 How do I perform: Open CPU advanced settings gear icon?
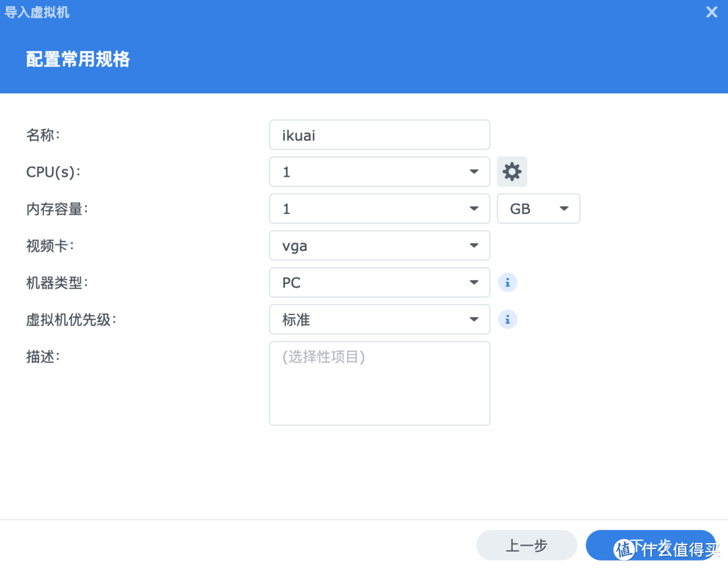tap(512, 171)
